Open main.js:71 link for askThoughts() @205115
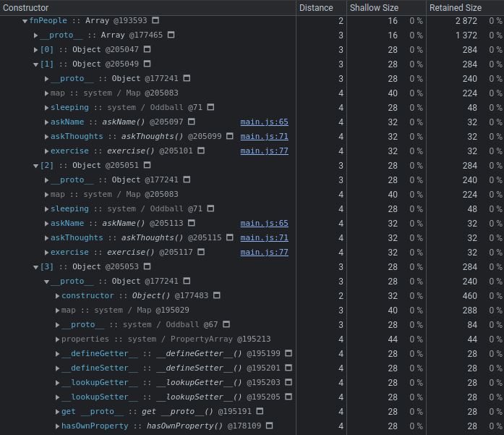Screen dimensions: 504x435 point(264,238)
